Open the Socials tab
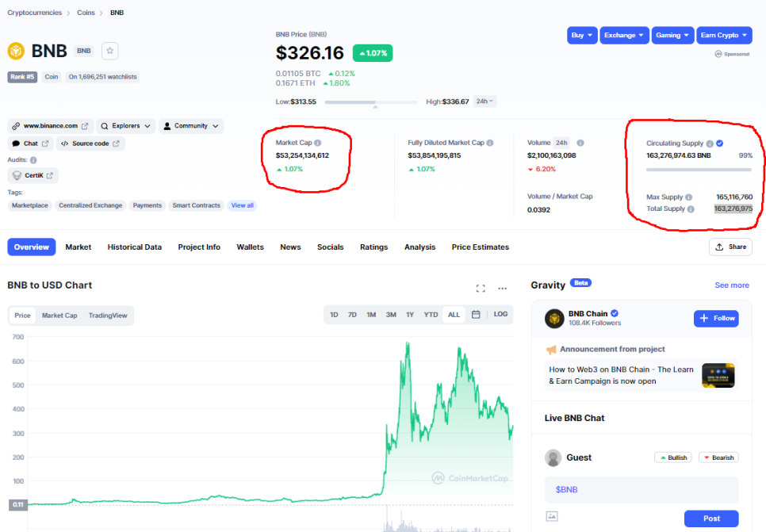This screenshot has height=532, width=766. coord(330,247)
